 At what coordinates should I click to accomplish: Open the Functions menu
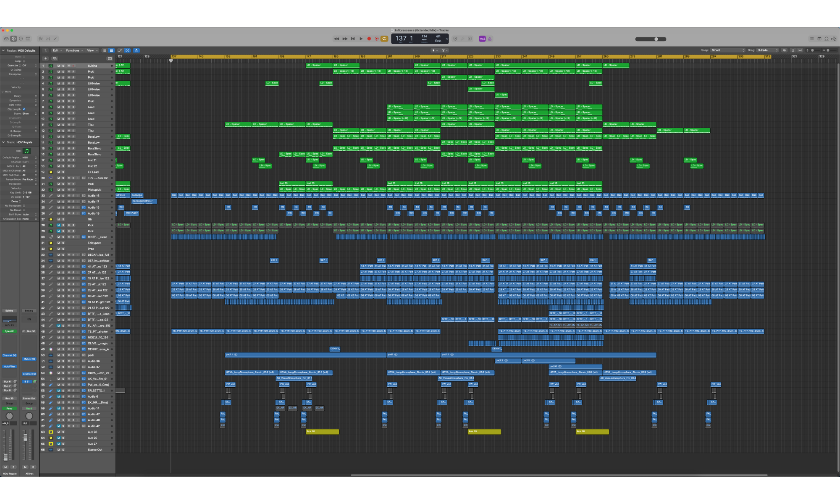pos(74,50)
